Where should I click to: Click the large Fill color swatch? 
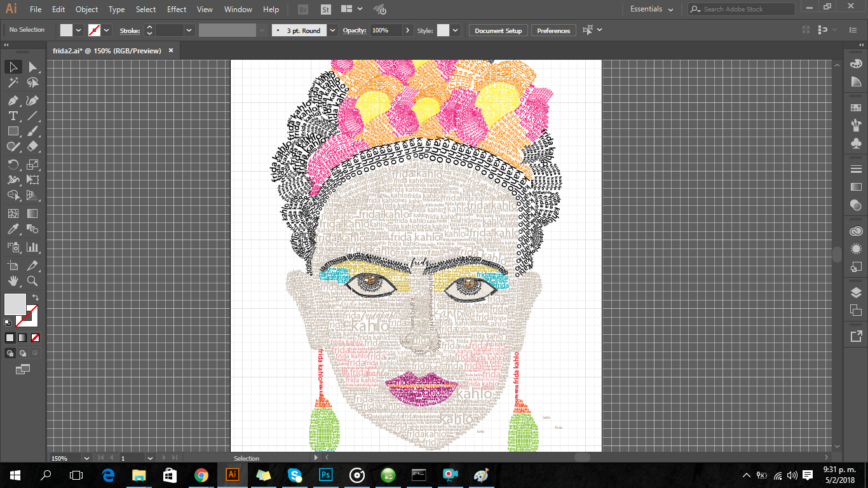pos(15,304)
